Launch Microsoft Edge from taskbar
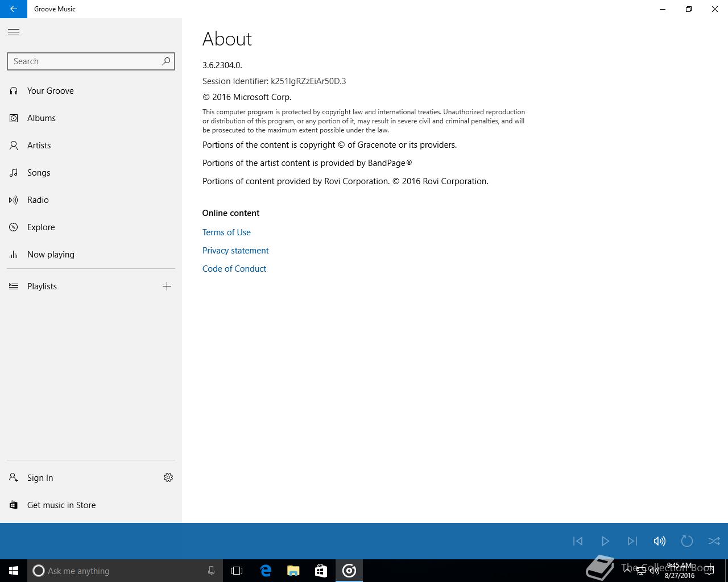Viewport: 728px width, 582px height. [266, 571]
